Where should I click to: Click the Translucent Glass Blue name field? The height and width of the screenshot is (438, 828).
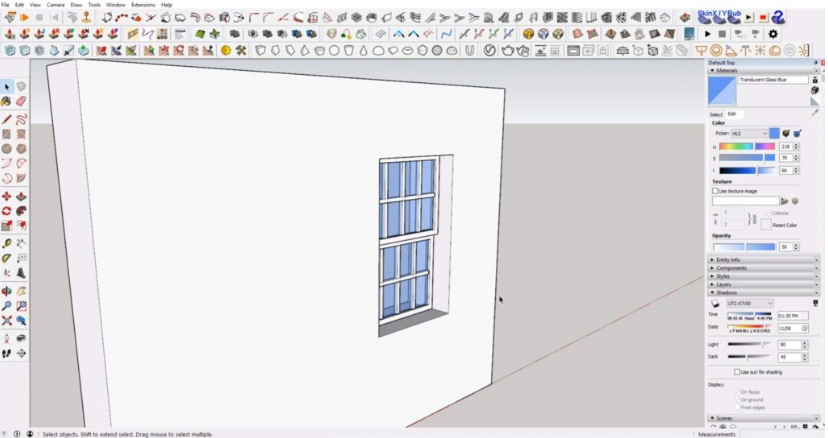click(x=773, y=80)
